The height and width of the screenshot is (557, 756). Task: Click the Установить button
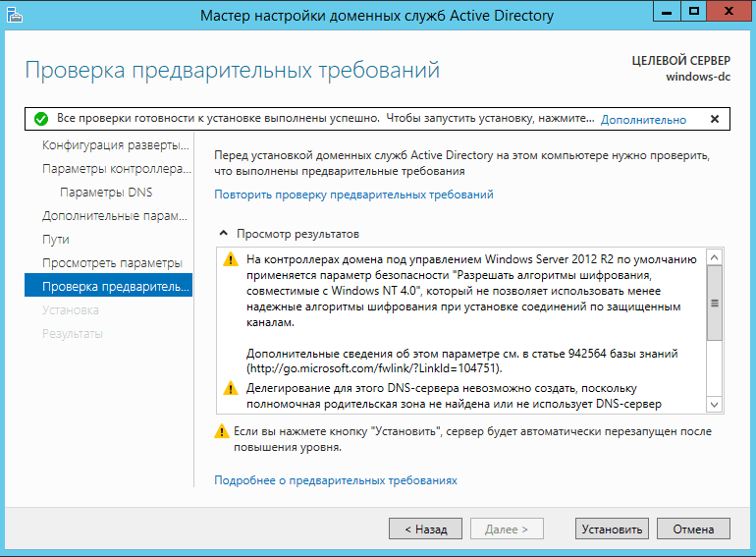[x=612, y=529]
